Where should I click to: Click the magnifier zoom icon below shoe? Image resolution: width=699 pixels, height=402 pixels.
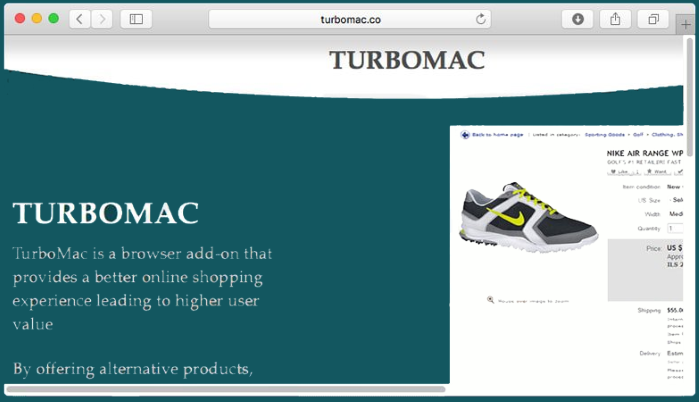pos(490,300)
